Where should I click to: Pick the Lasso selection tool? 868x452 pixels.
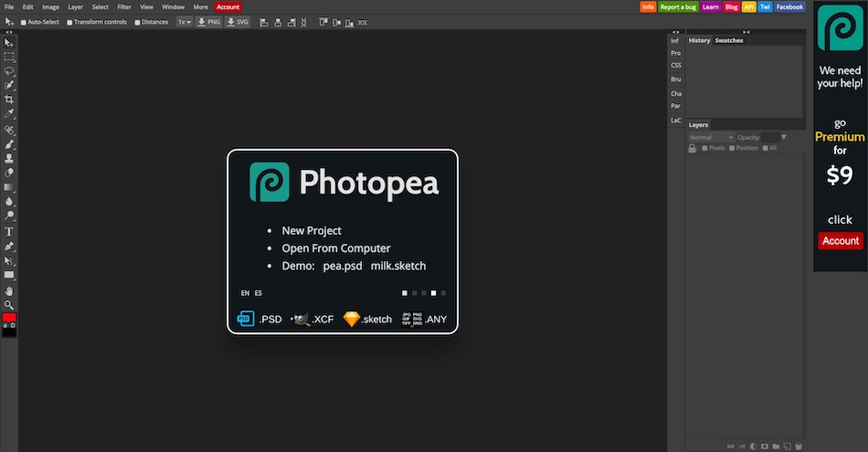(9, 70)
